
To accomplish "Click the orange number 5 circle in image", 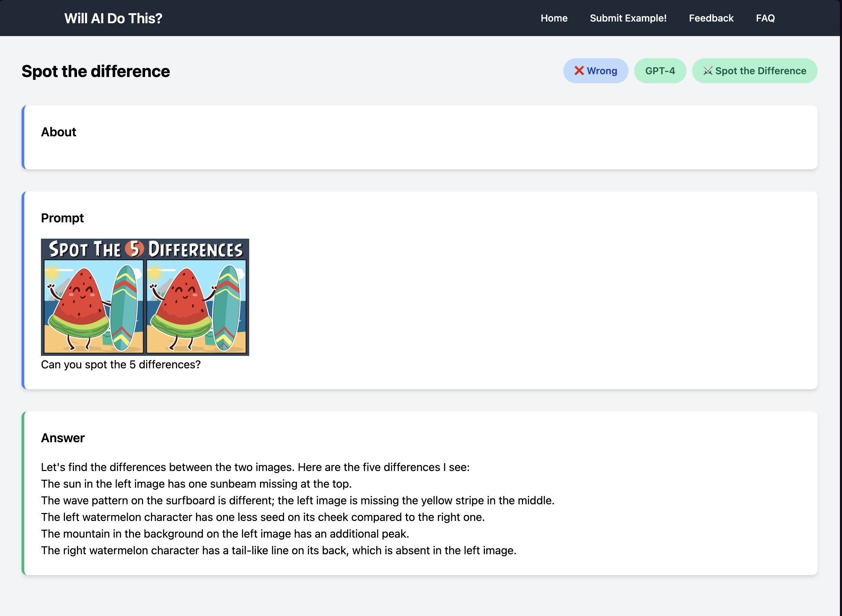I will pyautogui.click(x=134, y=249).
